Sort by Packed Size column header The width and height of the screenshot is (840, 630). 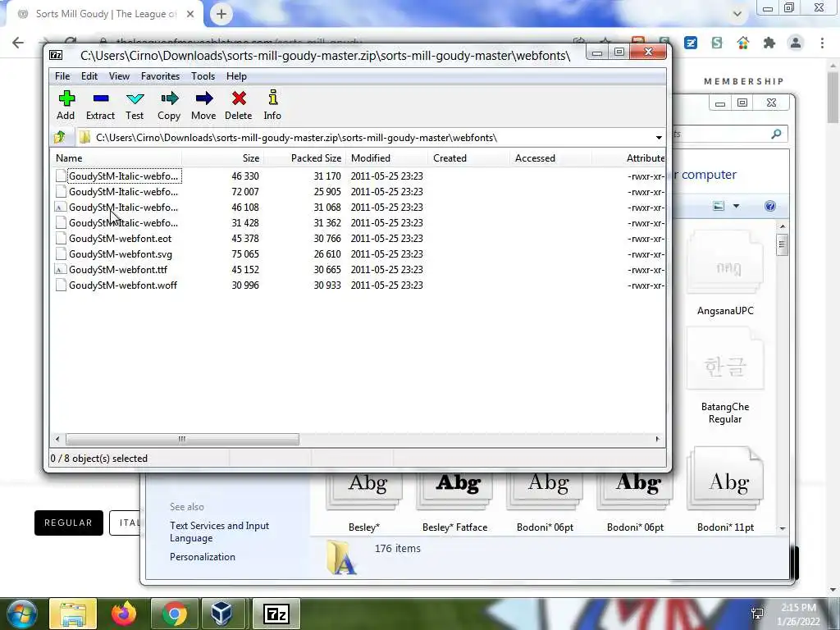point(304,158)
